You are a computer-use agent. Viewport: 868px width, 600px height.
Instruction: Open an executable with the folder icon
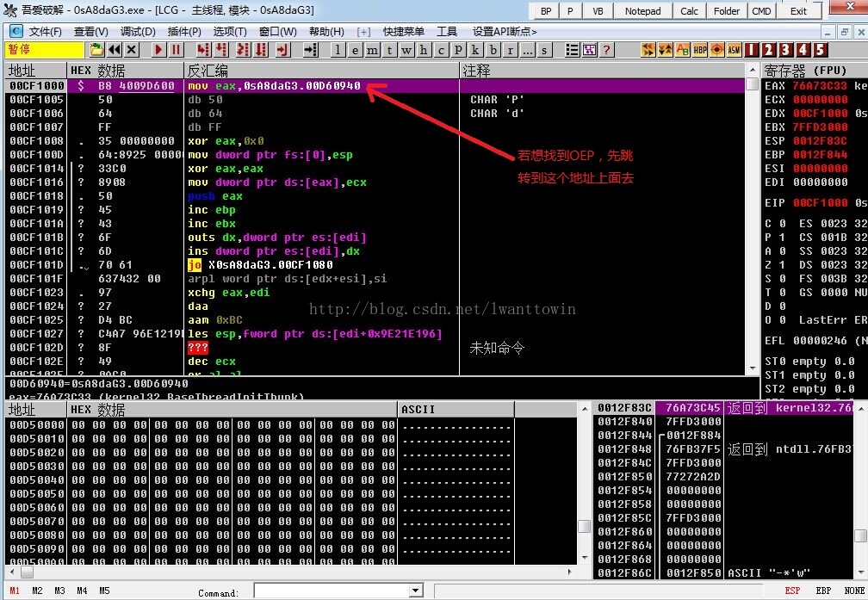96,50
